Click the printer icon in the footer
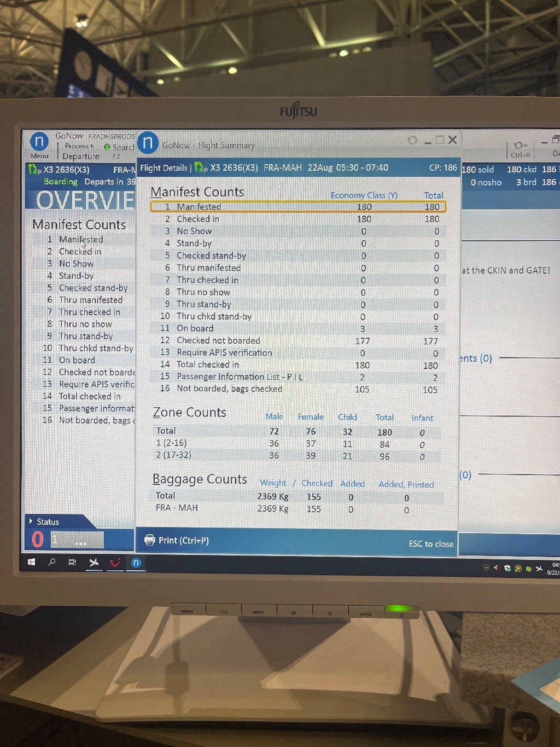This screenshot has width=560, height=747. 149,540
